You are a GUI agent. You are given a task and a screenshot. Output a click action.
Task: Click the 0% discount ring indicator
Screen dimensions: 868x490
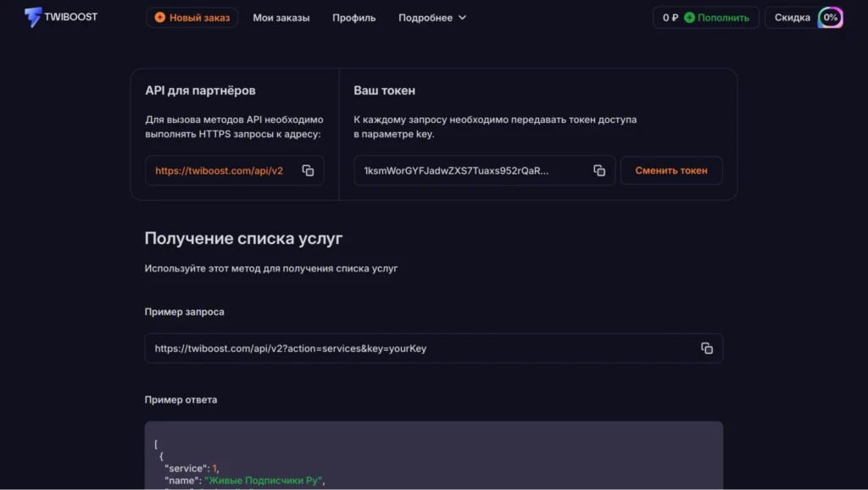(x=830, y=18)
